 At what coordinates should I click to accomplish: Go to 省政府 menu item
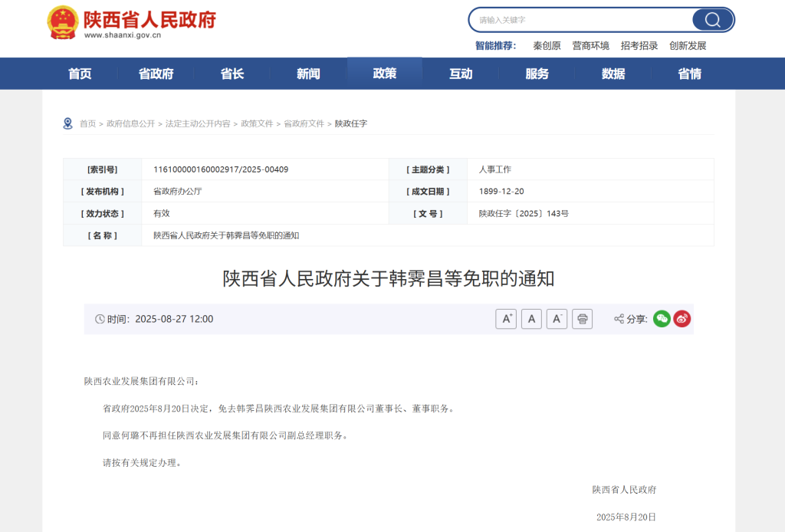tap(156, 74)
